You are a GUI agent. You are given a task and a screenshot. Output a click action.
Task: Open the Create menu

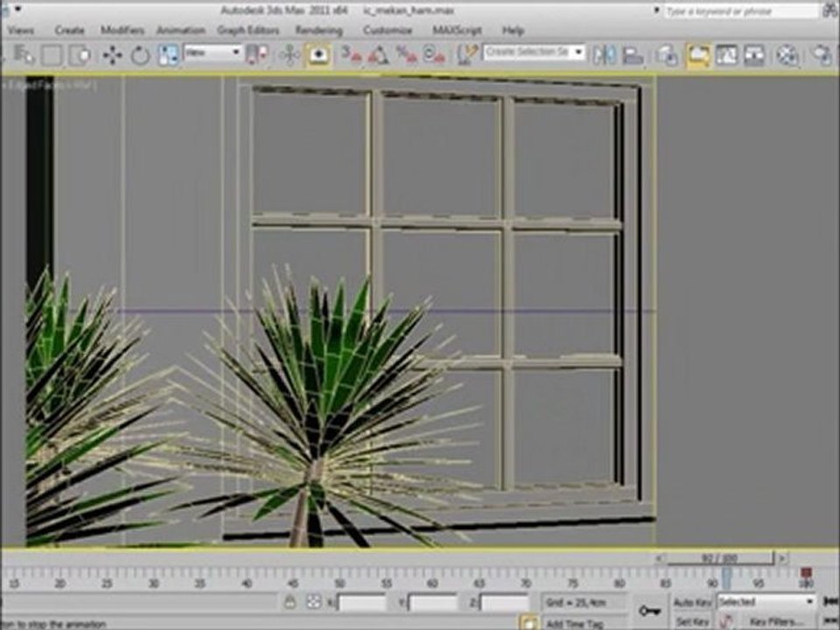tap(70, 31)
